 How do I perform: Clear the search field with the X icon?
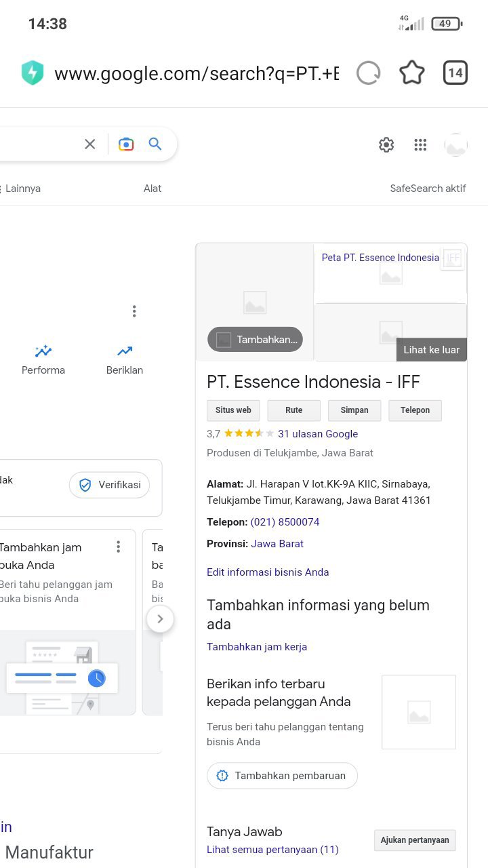(90, 144)
